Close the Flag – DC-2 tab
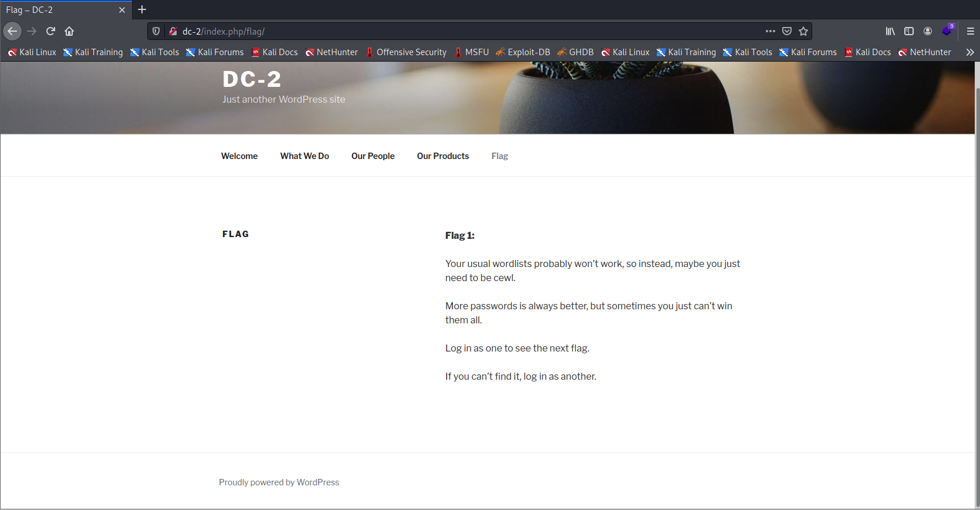This screenshot has height=510, width=980. pos(122,10)
